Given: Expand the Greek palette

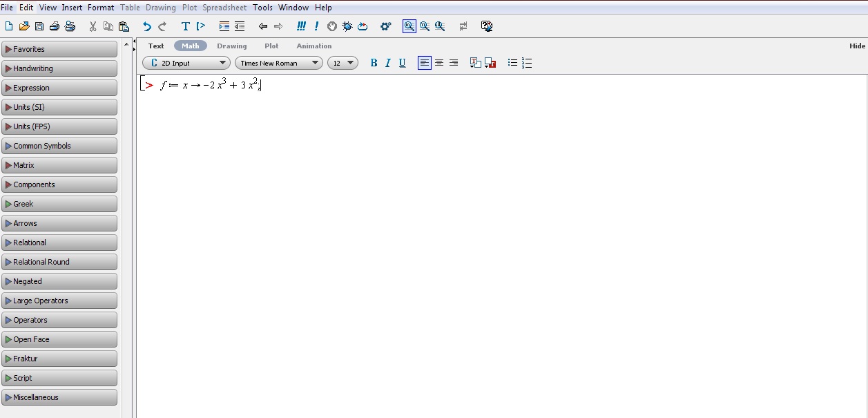Looking at the screenshot, I should 59,204.
